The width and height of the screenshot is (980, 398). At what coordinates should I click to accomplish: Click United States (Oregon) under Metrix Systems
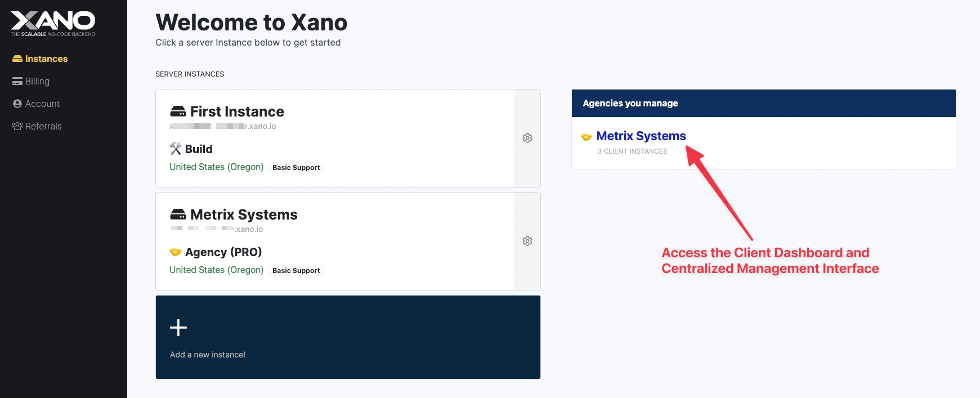tap(217, 270)
